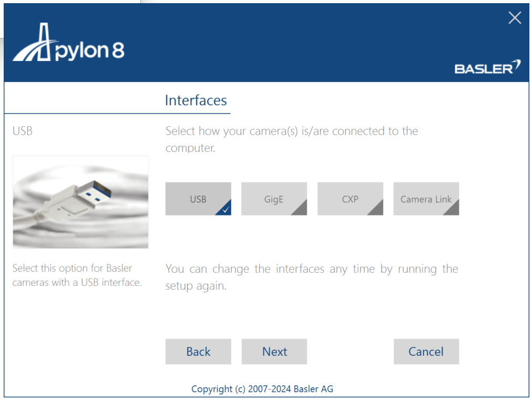Proceed with the Next button
532x399 pixels.
(x=274, y=352)
